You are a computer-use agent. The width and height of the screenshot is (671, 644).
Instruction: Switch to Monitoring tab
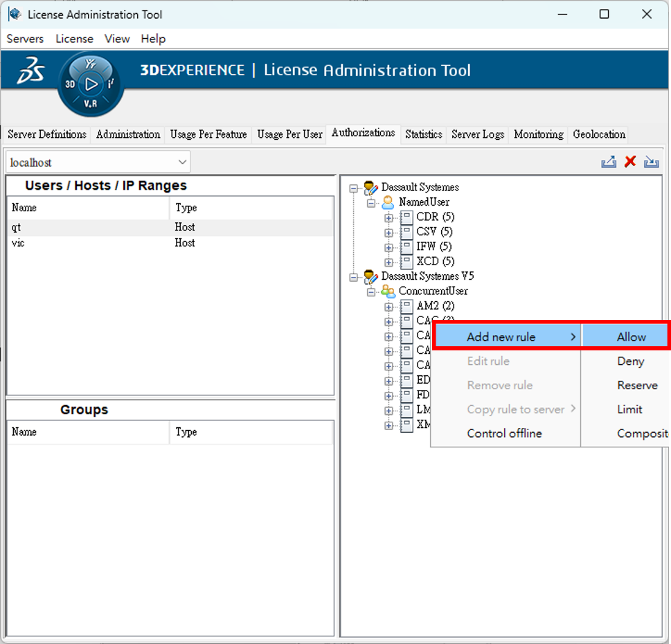tap(538, 134)
